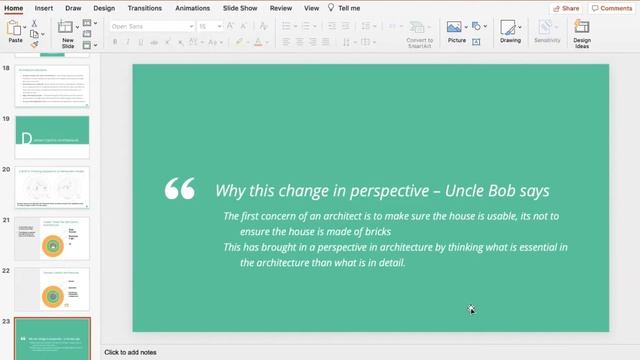
Task: Insert a text box
Action: click(476, 42)
